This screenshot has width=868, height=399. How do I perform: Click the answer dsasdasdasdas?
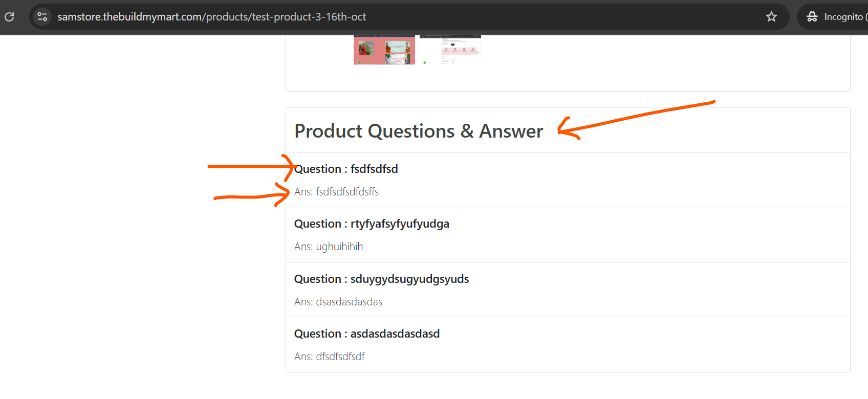pyautogui.click(x=338, y=302)
